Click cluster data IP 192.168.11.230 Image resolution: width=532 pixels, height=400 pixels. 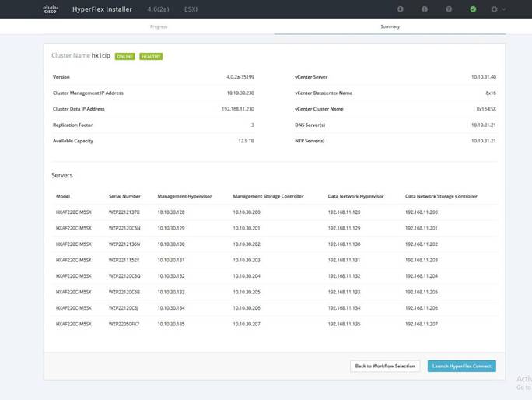click(237, 109)
